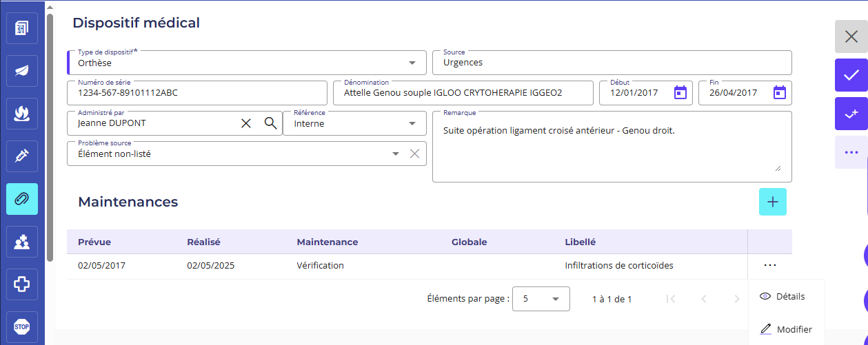Click the STOP sign sidebar icon
Image resolution: width=868 pixels, height=345 pixels.
click(21, 326)
